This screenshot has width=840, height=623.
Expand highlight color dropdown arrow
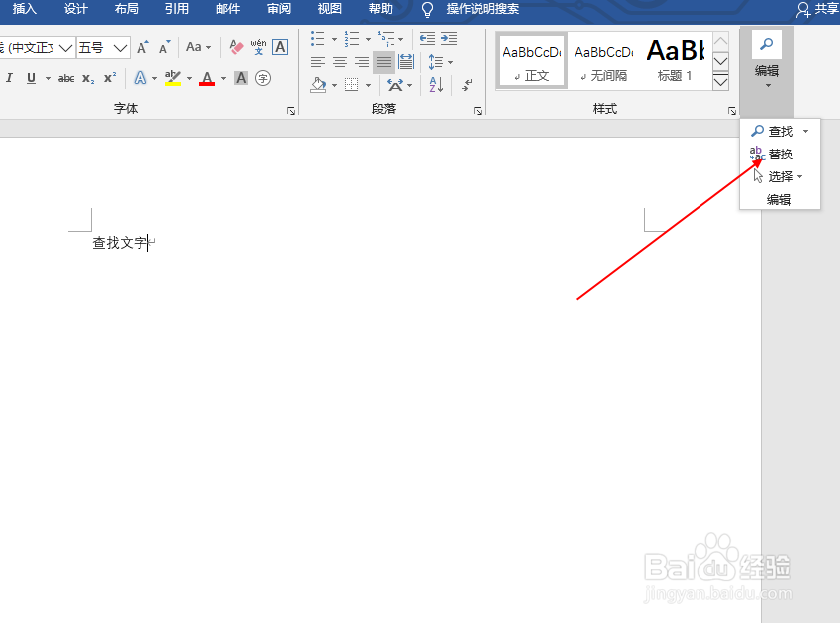(x=189, y=78)
